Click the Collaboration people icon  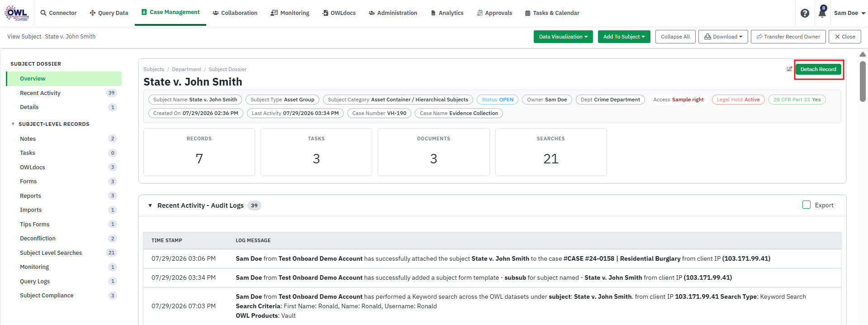216,13
